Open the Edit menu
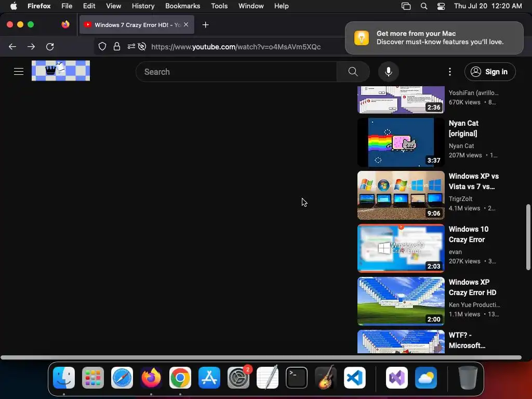 (x=89, y=6)
